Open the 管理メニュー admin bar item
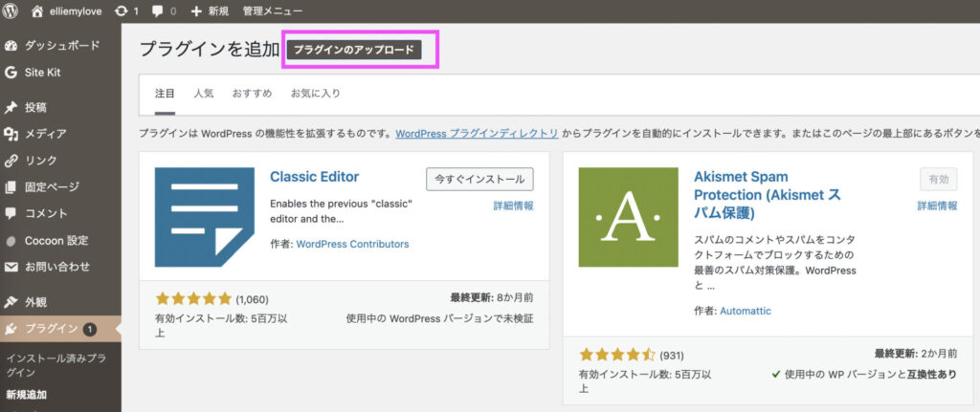The width and height of the screenshot is (980, 412). (273, 11)
